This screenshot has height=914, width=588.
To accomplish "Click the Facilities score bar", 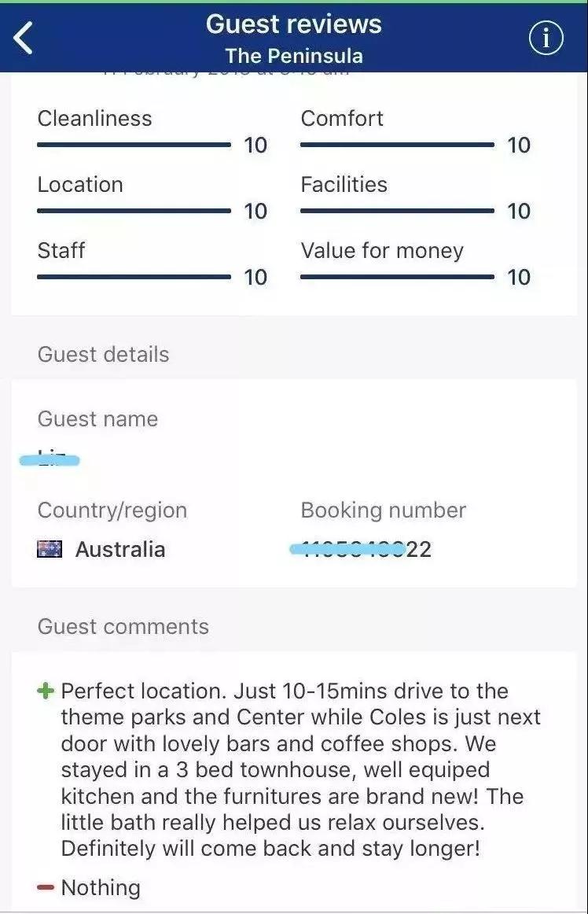I will tap(398, 211).
